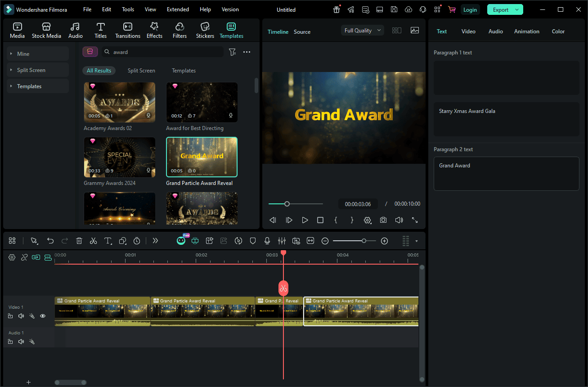Screen dimensions: 588x387
Task: Open the Audio media panel
Action: click(75, 30)
